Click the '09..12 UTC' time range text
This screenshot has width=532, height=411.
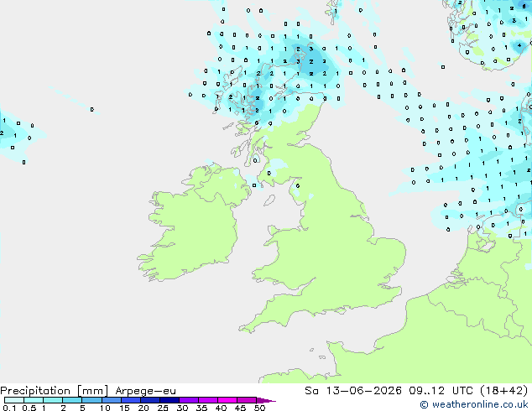[x=441, y=391]
